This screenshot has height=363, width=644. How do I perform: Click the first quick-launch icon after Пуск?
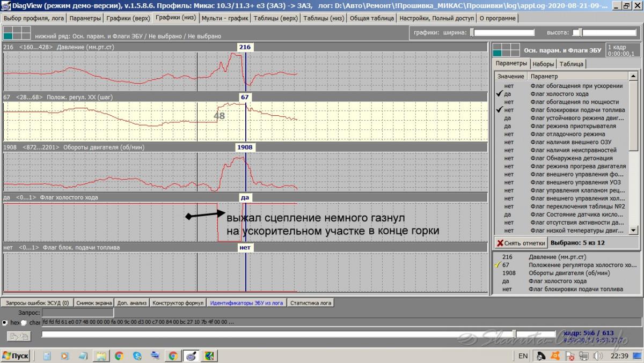(47, 355)
